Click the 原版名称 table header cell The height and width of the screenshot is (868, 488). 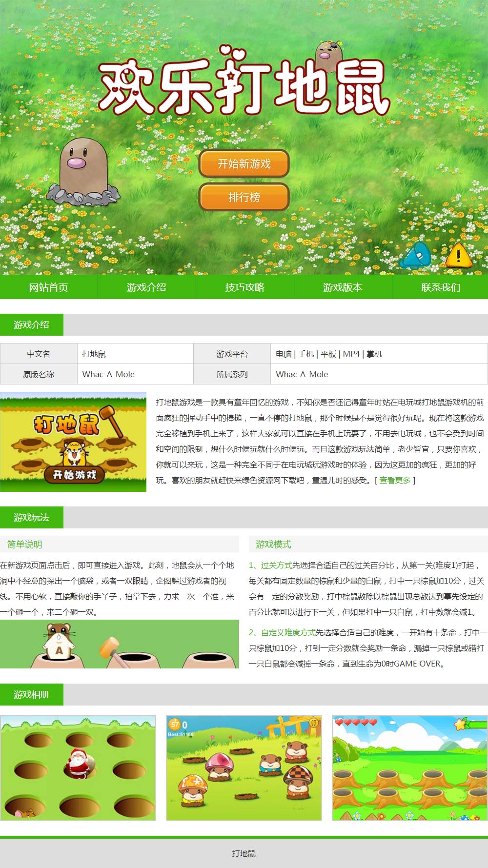tap(39, 374)
